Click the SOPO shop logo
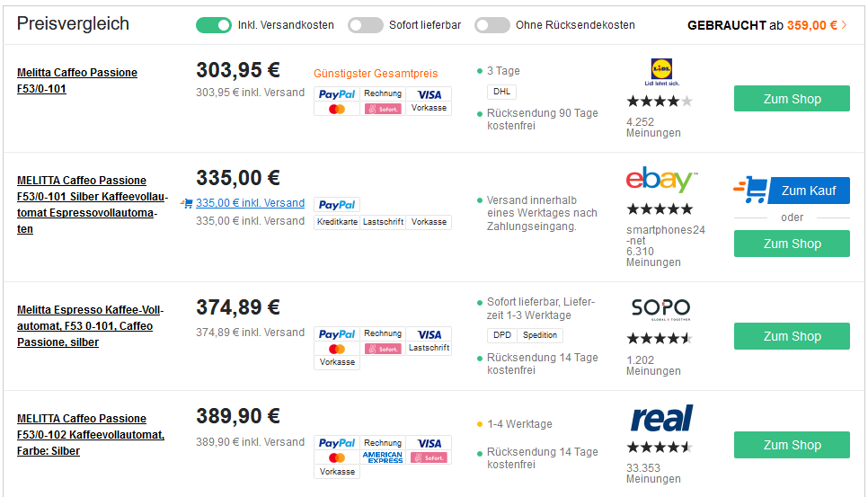Viewport: 868px width, 497px height. (x=660, y=308)
